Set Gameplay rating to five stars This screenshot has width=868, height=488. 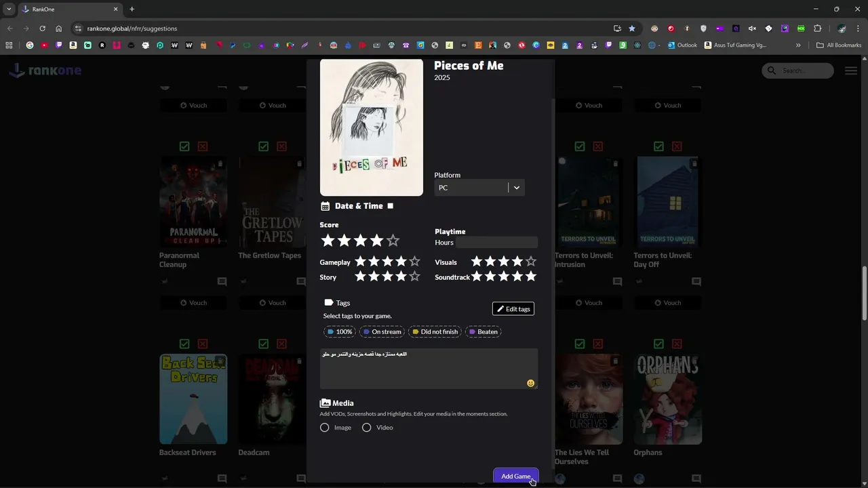pos(414,262)
